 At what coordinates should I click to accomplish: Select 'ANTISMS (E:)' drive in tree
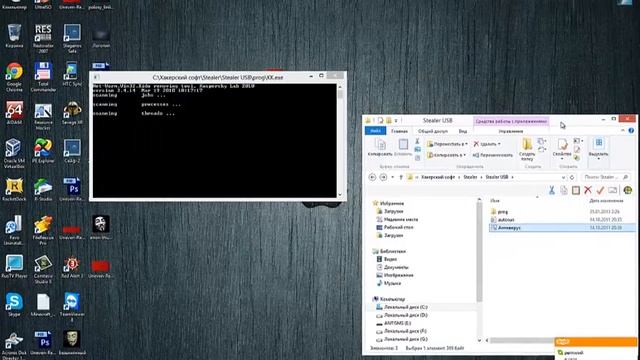click(x=397, y=323)
